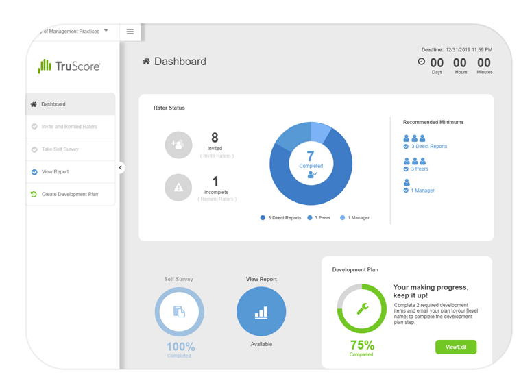Collapse the sidebar with the arrow handle
532x392 pixels.
click(x=121, y=167)
